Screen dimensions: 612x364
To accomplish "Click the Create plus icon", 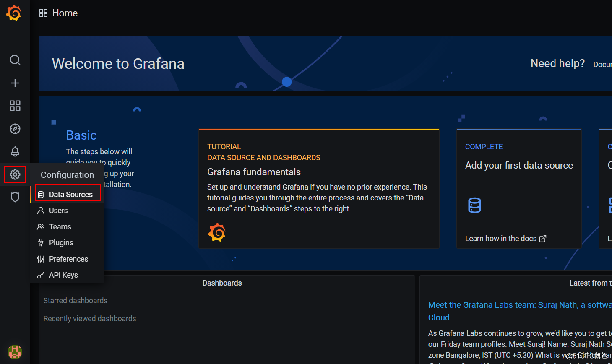I will click(15, 83).
